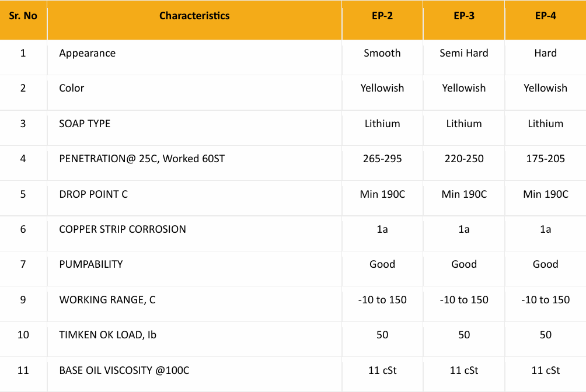The width and height of the screenshot is (586, 392).
Task: Select the Appearance row label
Action: [87, 53]
